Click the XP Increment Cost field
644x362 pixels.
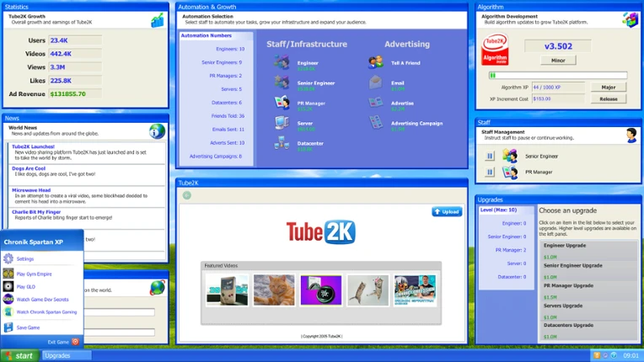click(558, 98)
